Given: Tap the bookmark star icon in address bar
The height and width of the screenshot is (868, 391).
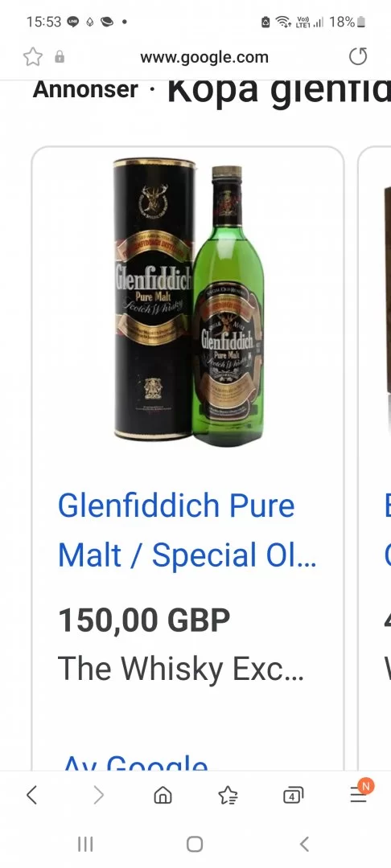Looking at the screenshot, I should pos(33,57).
